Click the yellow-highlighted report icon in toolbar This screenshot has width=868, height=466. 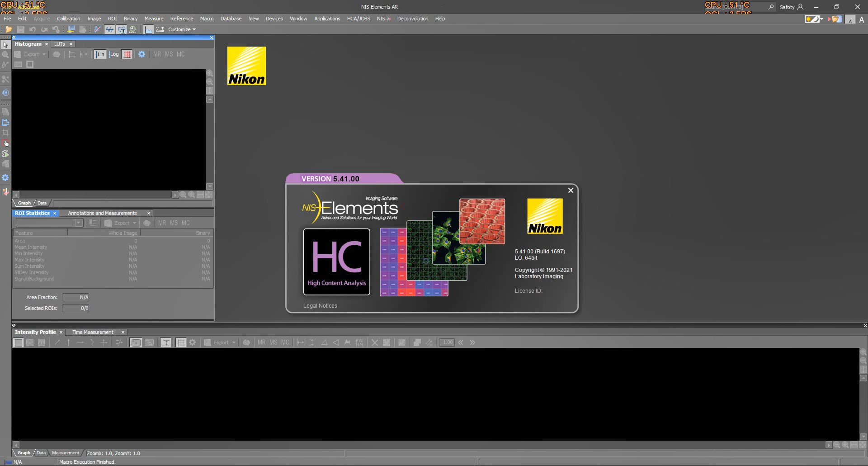[71, 29]
